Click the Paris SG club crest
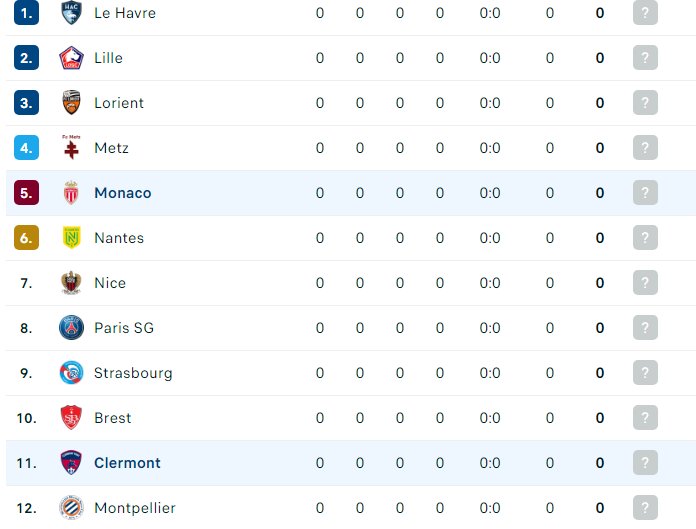The height and width of the screenshot is (529, 696). [71, 328]
